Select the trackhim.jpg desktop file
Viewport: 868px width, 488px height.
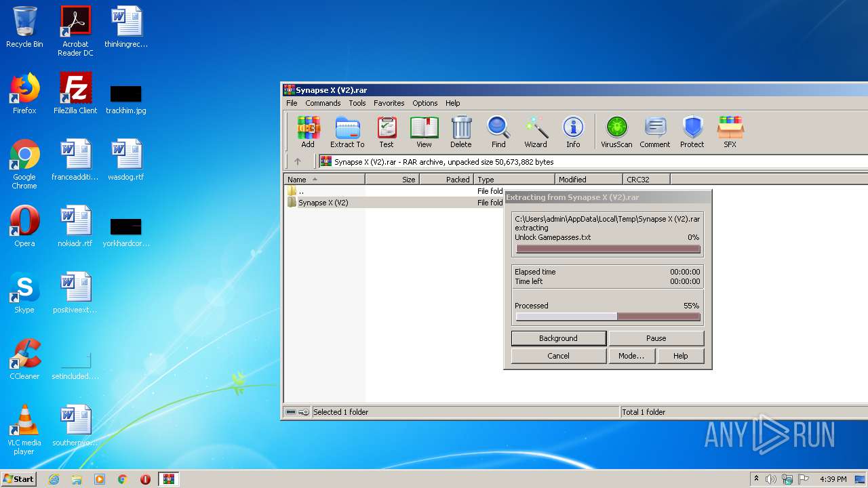[x=126, y=99]
